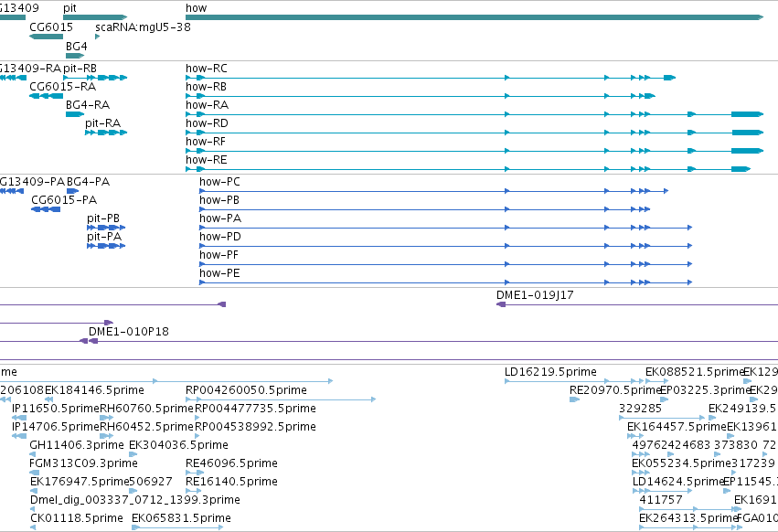Click the CG6015 gene feature

[47, 37]
